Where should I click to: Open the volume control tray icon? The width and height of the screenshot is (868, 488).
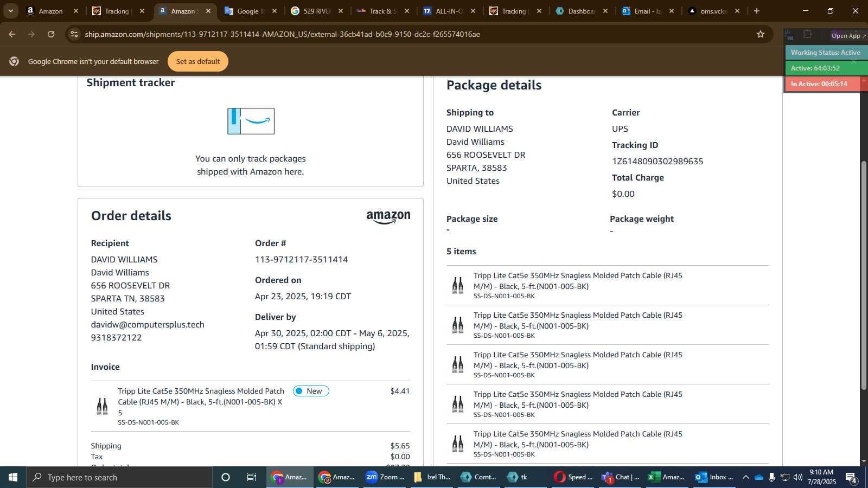click(797, 477)
